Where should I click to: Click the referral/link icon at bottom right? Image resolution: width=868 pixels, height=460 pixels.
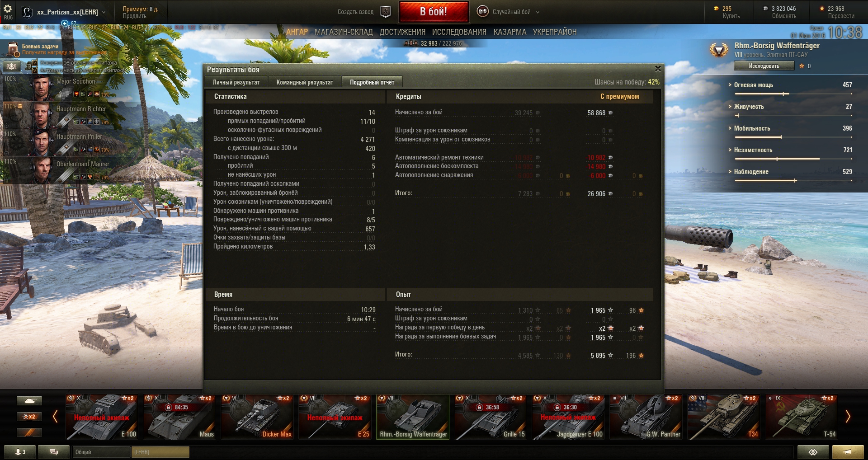click(813, 452)
